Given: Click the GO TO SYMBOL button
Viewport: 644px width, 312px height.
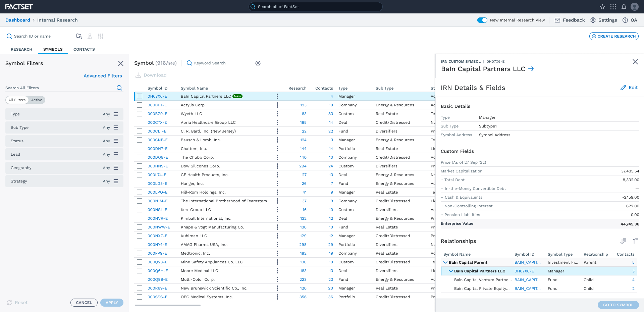Looking at the screenshot, I should tap(618, 305).
